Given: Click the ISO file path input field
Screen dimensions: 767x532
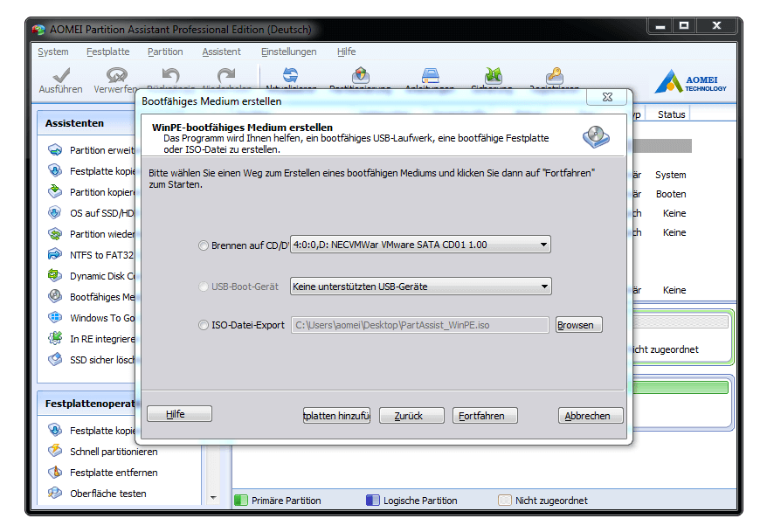Looking at the screenshot, I should pyautogui.click(x=420, y=325).
